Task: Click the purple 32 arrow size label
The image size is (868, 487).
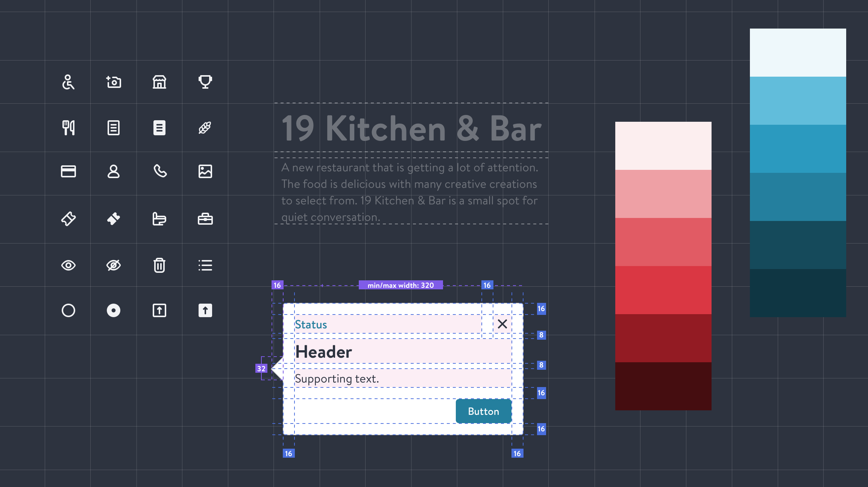Action: coord(261,369)
